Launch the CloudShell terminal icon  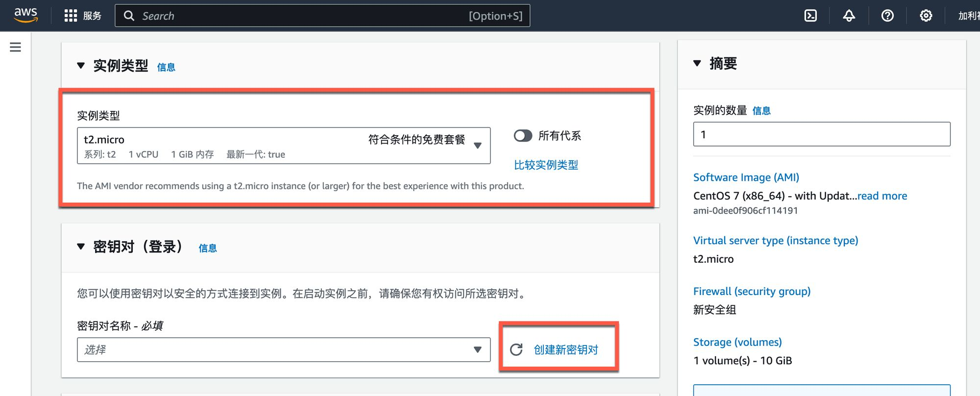[x=810, y=16]
